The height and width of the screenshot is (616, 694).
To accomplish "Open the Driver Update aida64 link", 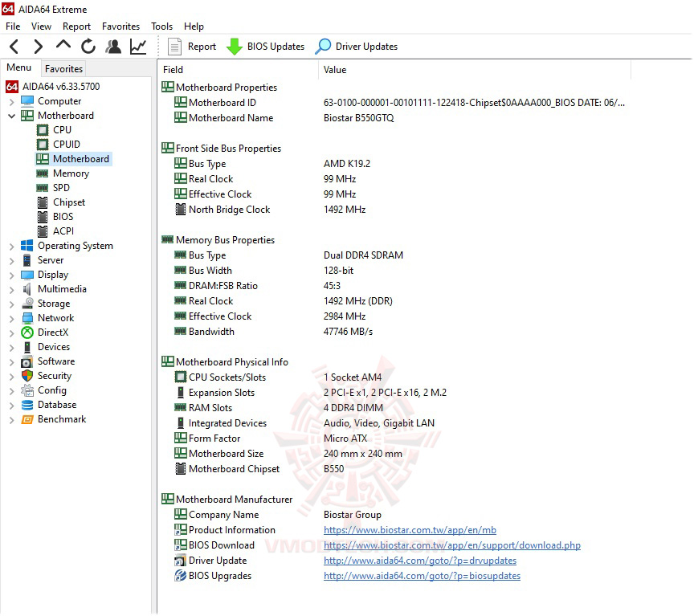I will (420, 561).
